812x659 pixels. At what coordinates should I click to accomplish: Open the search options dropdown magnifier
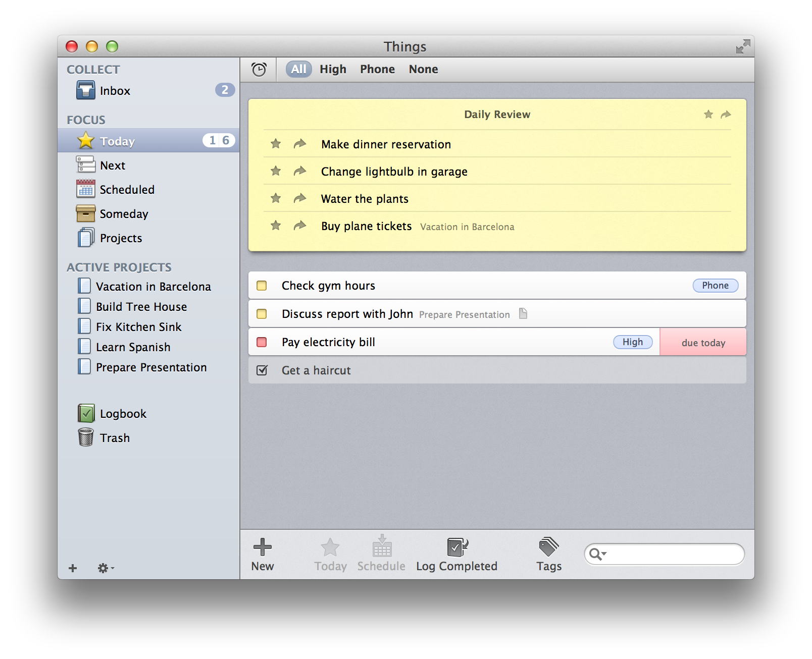pyautogui.click(x=598, y=554)
